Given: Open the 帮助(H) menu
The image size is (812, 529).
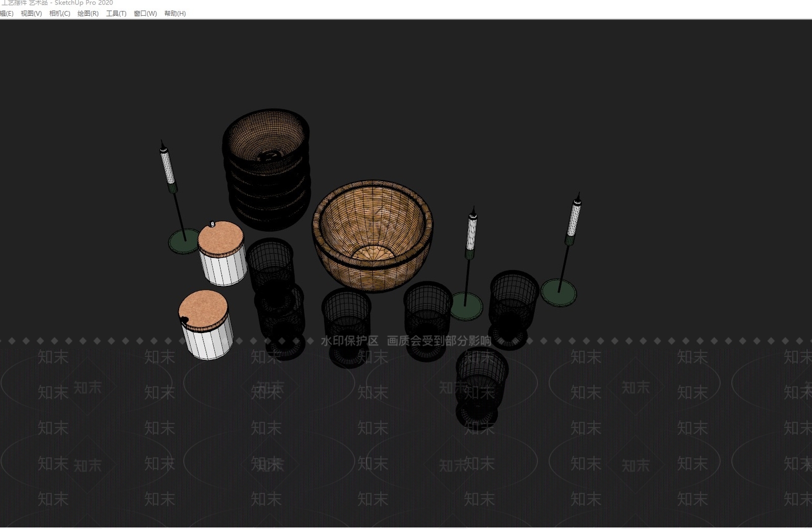Looking at the screenshot, I should (175, 13).
